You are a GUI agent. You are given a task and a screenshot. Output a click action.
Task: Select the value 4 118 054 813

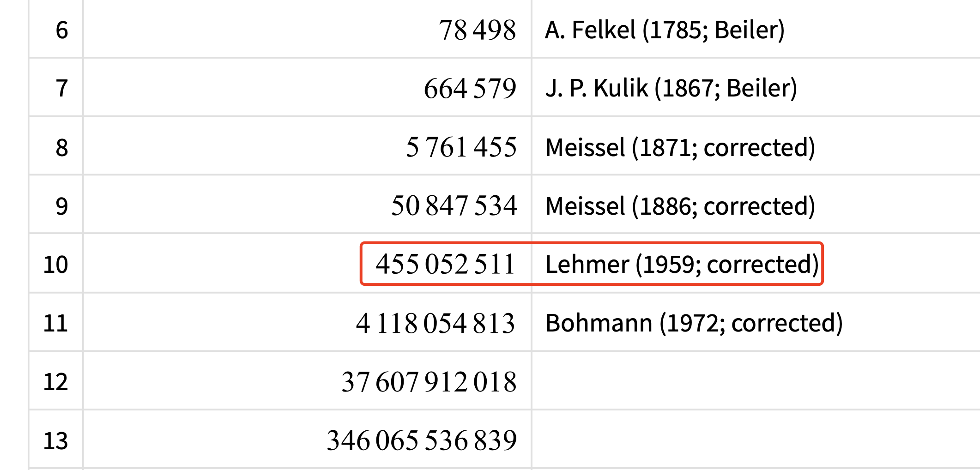coord(435,323)
